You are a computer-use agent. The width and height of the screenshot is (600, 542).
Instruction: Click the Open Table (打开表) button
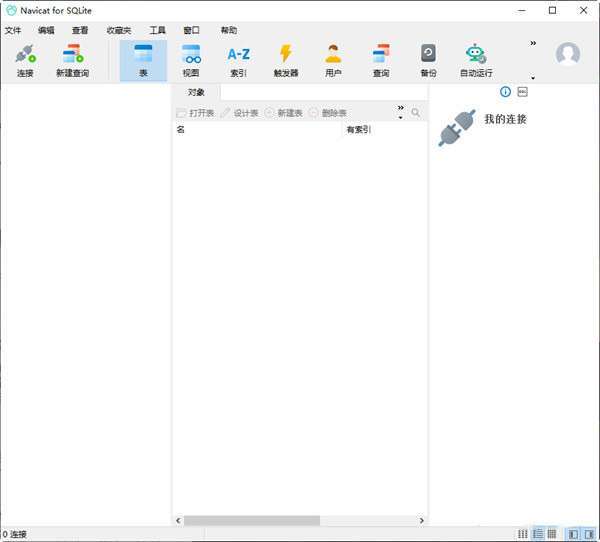(x=195, y=113)
